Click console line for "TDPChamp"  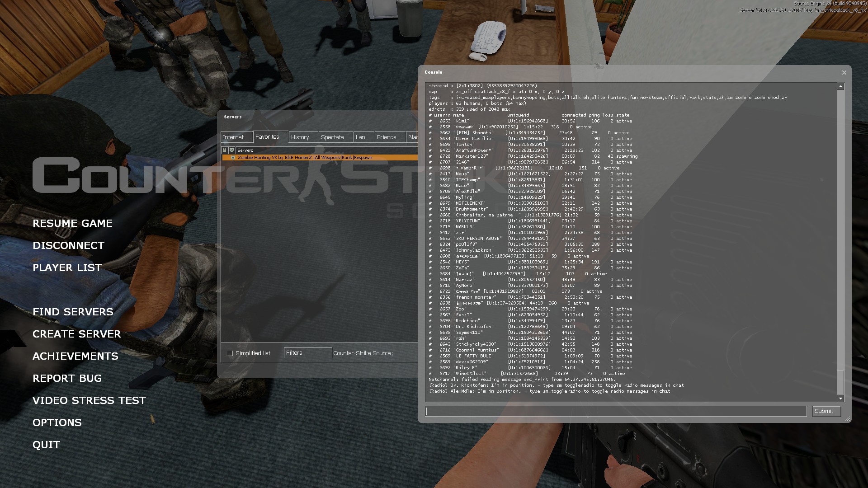(x=531, y=180)
